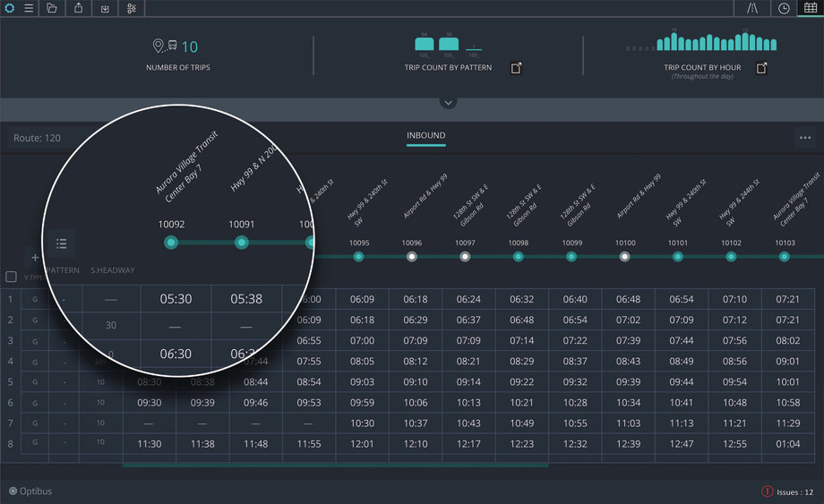Select row number 1
824x504 pixels.
[10, 299]
